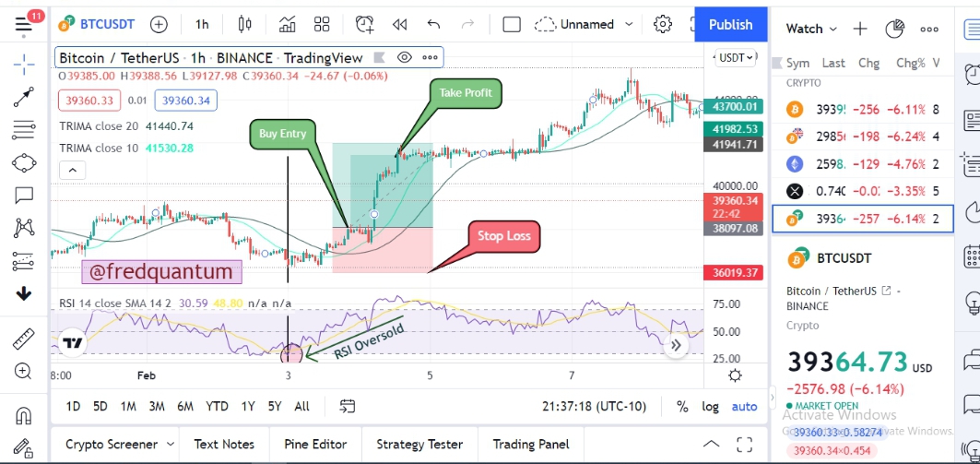Open the 1h timeframe selector
Viewport: 980px width, 464px height.
click(x=202, y=24)
